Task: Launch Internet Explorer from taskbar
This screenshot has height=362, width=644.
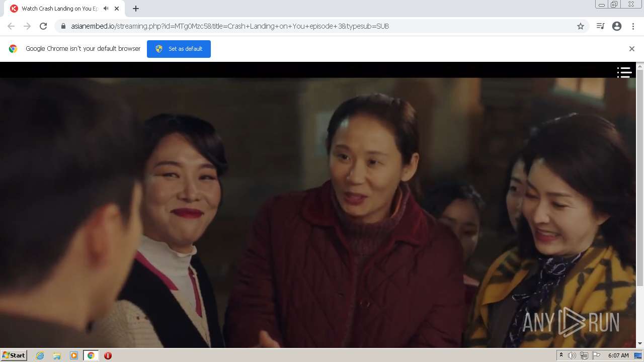Action: (x=40, y=355)
